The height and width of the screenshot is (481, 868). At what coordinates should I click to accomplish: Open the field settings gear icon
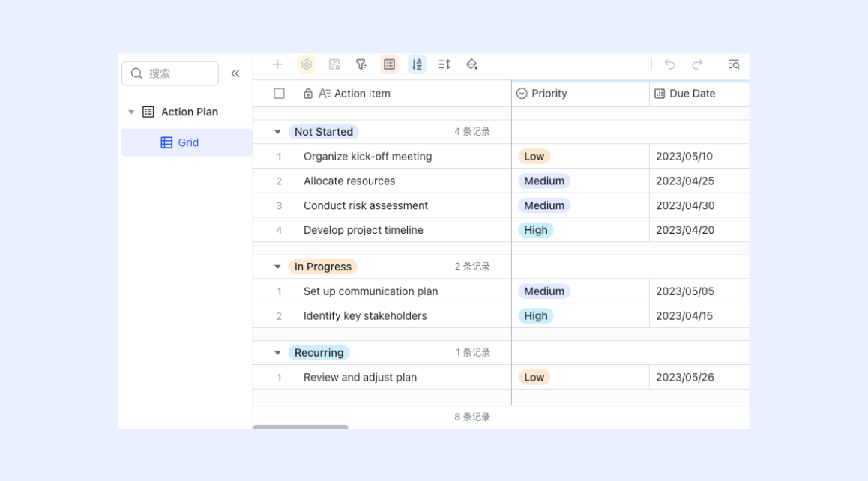pos(306,64)
